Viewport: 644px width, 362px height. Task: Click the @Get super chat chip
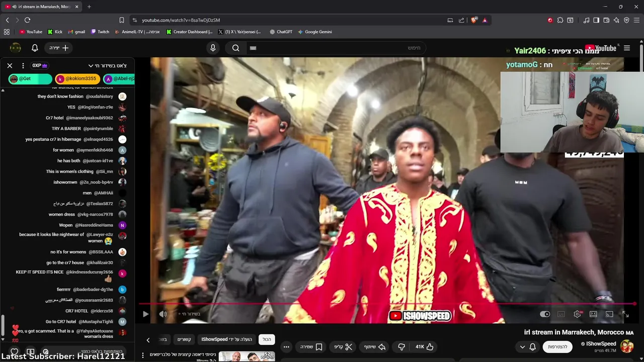(30, 79)
